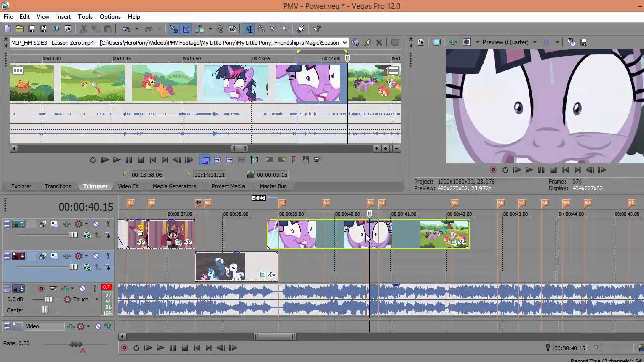Open the Open project folder icon
Viewport: 644px width, 362px height.
19,29
